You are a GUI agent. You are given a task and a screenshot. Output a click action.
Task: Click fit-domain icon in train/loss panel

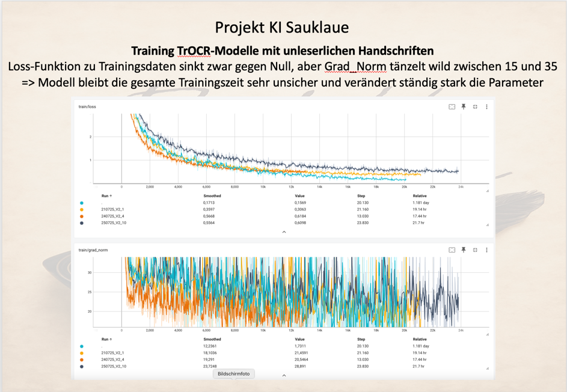tap(452, 106)
